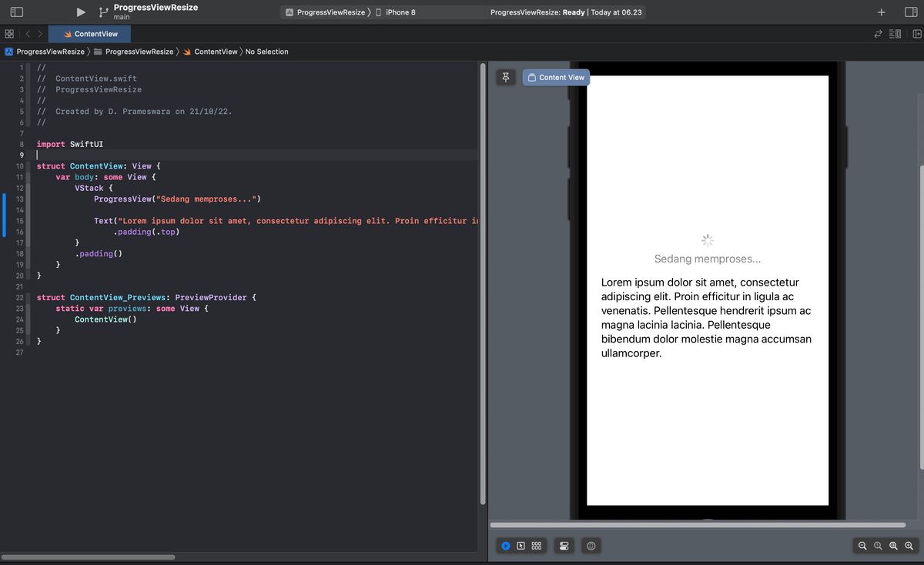Click Sedang memproses label in preview
The width and height of the screenshot is (924, 565).
[708, 259]
